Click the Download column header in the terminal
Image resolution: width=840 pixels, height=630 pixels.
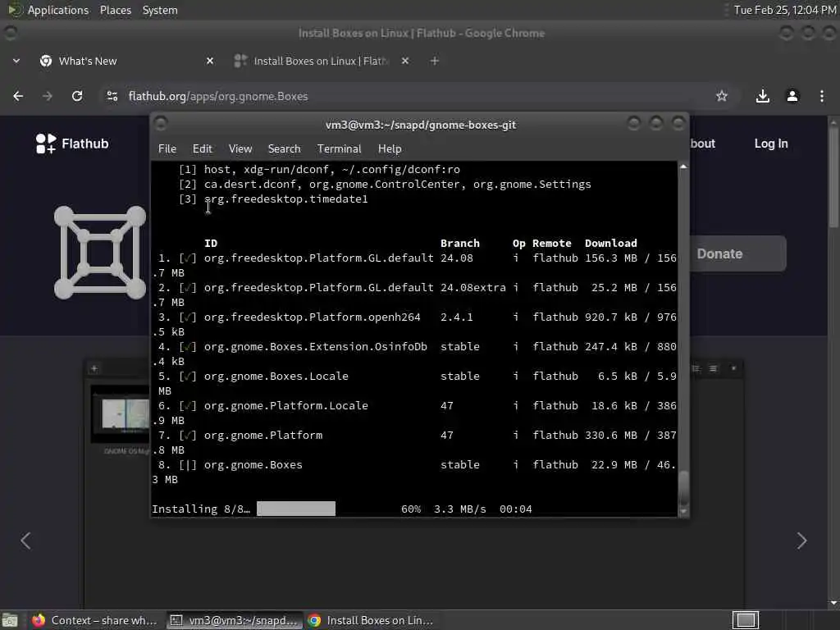(610, 243)
